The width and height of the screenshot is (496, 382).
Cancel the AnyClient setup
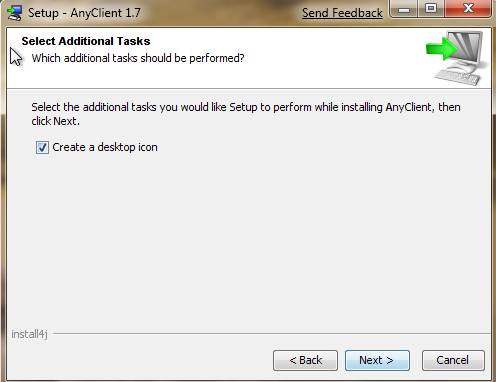[453, 360]
